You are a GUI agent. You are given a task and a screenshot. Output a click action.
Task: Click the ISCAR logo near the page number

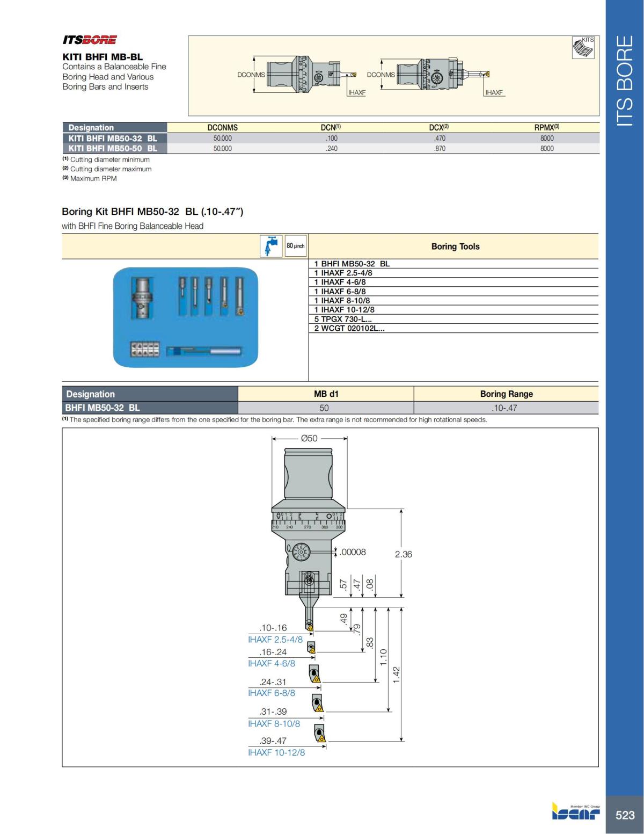[x=576, y=812]
